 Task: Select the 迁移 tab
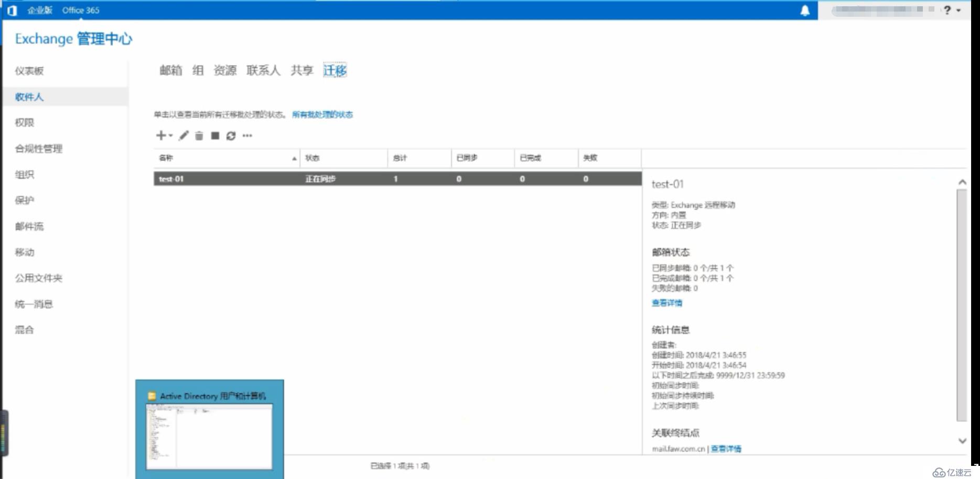tap(335, 70)
